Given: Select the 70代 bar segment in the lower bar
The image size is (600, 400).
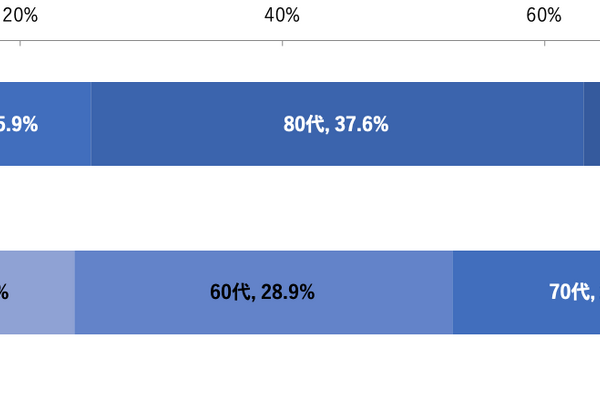Looking at the screenshot, I should [527, 292].
